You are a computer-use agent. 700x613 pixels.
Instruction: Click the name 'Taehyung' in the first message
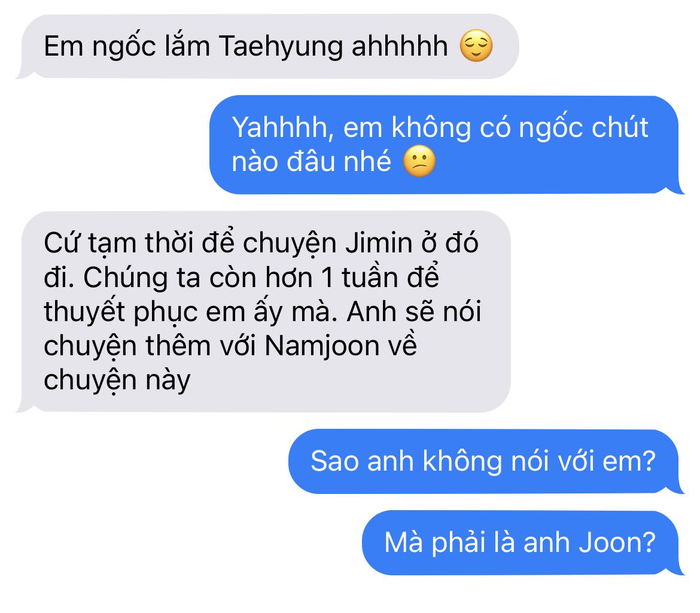coord(281,47)
